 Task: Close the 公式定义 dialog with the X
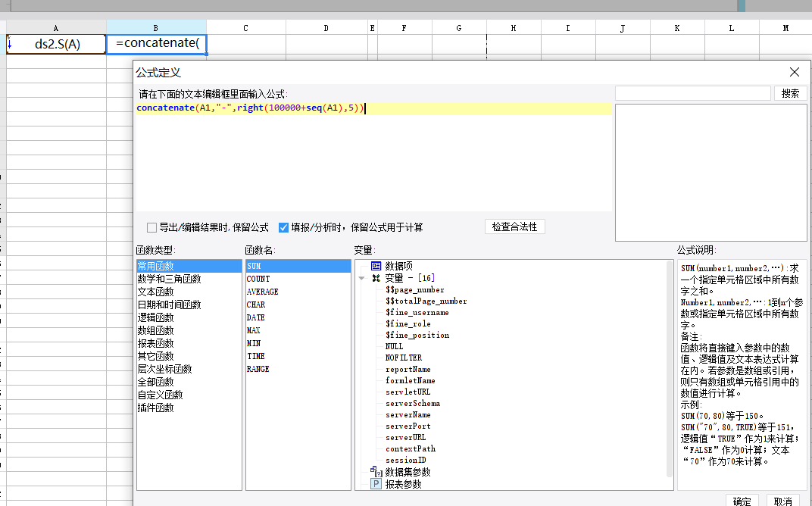pos(794,73)
